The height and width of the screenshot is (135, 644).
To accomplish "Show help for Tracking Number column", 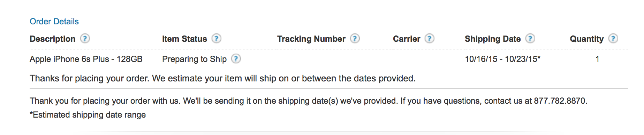I will click(x=355, y=38).
